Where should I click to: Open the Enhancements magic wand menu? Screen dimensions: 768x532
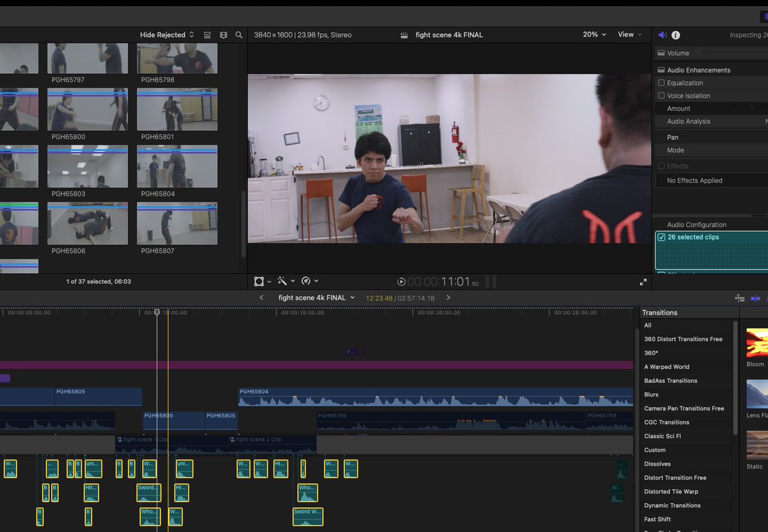(x=282, y=281)
